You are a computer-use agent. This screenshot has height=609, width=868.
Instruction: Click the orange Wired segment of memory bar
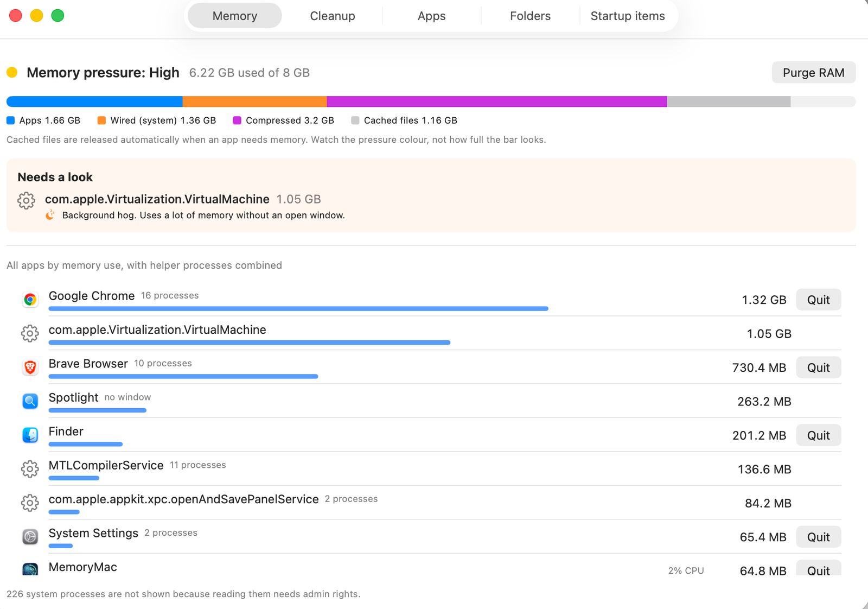coord(255,101)
